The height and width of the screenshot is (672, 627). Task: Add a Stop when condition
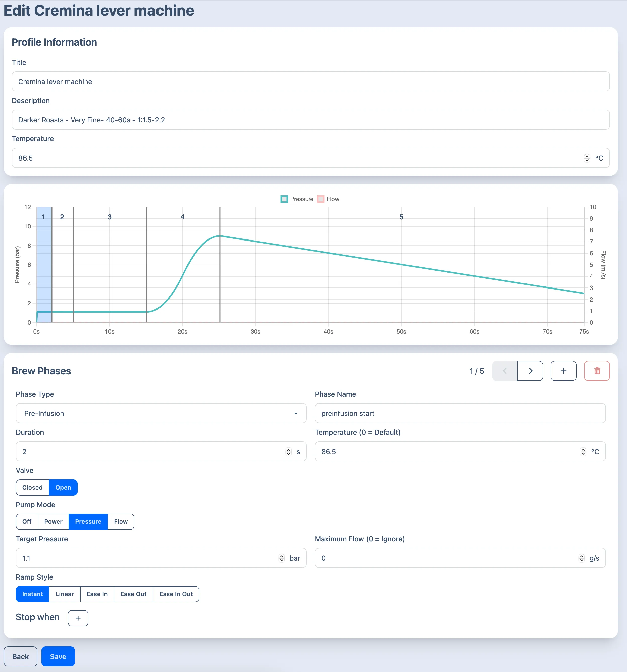(x=78, y=618)
